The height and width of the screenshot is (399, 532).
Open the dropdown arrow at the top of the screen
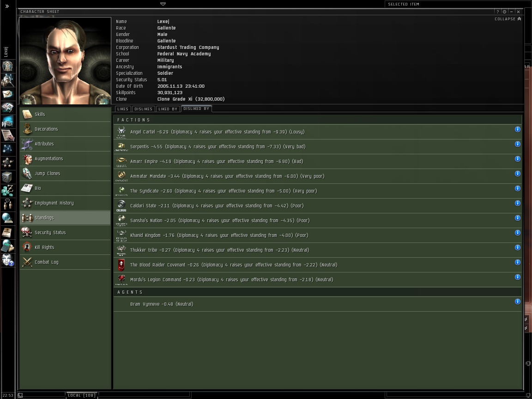click(163, 4)
